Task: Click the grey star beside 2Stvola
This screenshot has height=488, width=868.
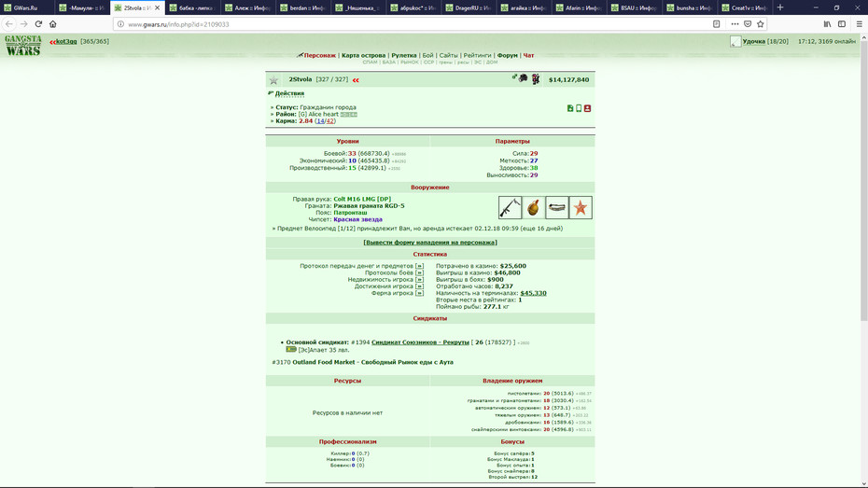Action: pos(273,81)
